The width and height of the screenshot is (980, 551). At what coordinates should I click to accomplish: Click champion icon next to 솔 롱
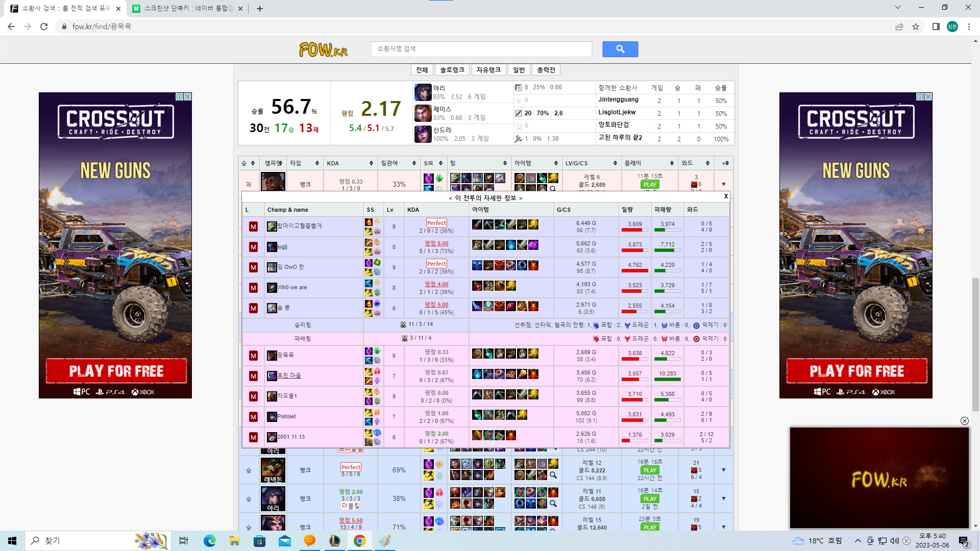click(272, 308)
